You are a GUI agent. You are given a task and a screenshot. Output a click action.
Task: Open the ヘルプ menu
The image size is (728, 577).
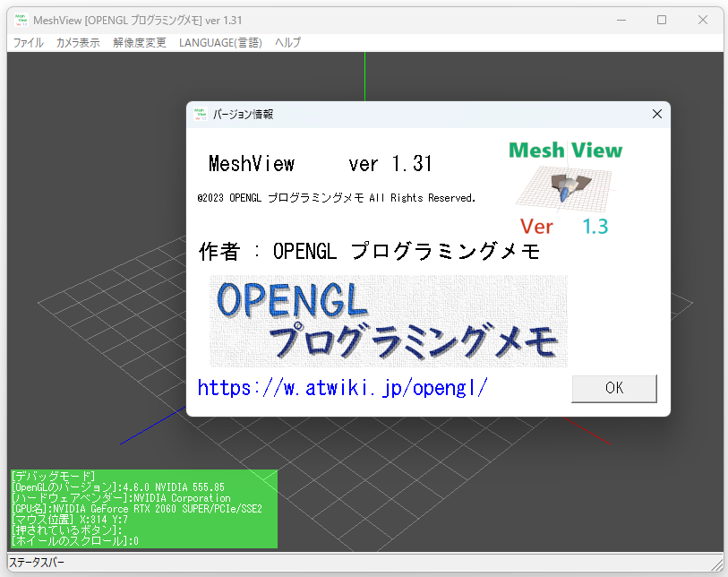point(287,43)
